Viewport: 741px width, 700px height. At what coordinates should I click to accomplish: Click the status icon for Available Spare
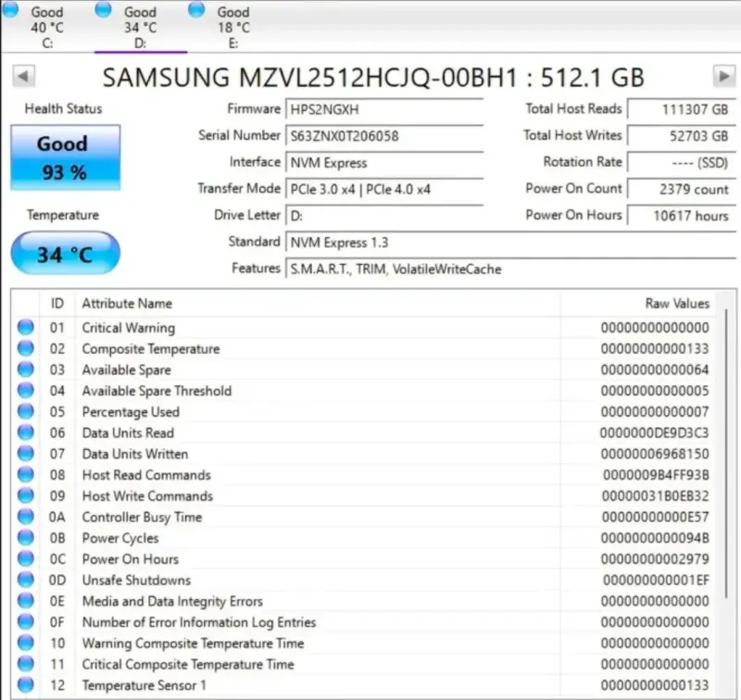coord(26,369)
